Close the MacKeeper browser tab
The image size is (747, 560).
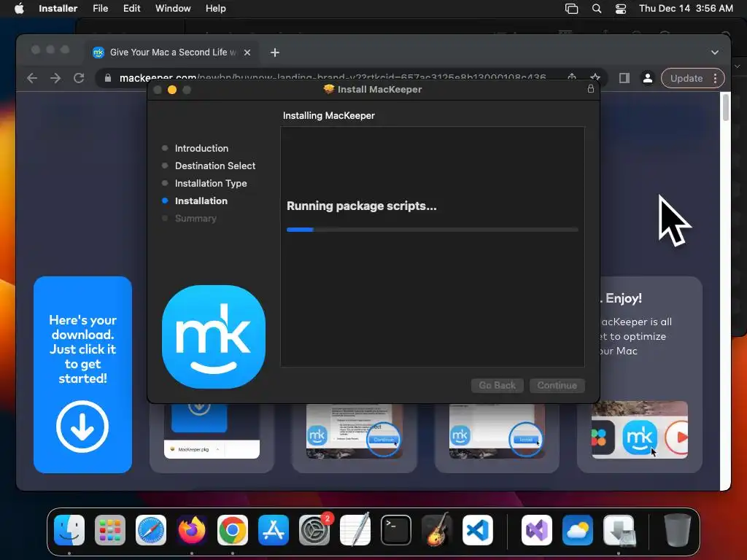247,52
